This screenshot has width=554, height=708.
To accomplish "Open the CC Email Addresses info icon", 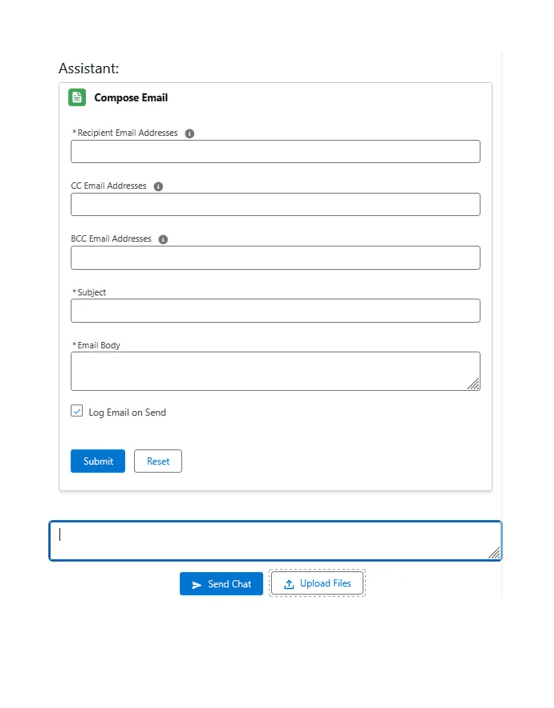I will pyautogui.click(x=158, y=186).
